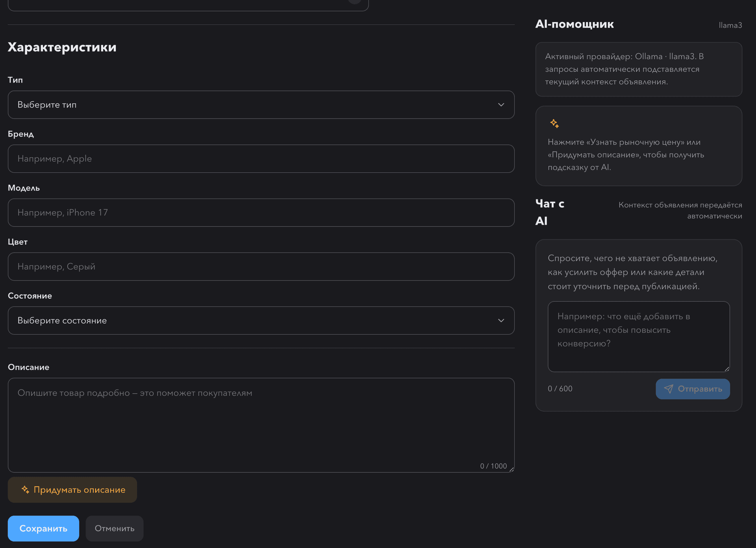Click Придумать описание button
This screenshot has width=756, height=548.
point(72,490)
